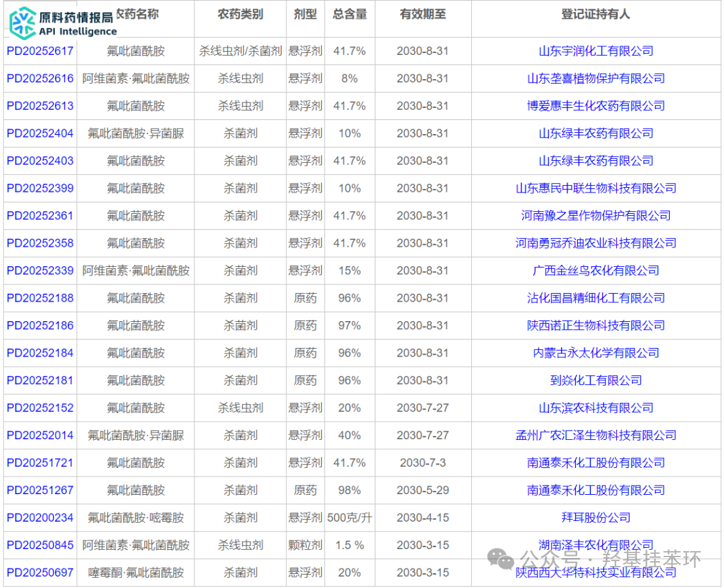724x588 pixels.
Task: Open registration PD20252404 link
Action: pos(40,133)
